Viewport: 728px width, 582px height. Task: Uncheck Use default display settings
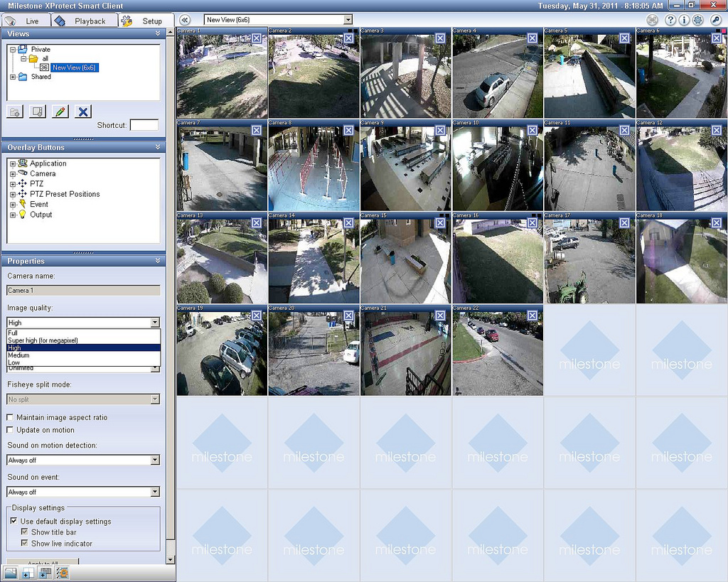[x=14, y=521]
